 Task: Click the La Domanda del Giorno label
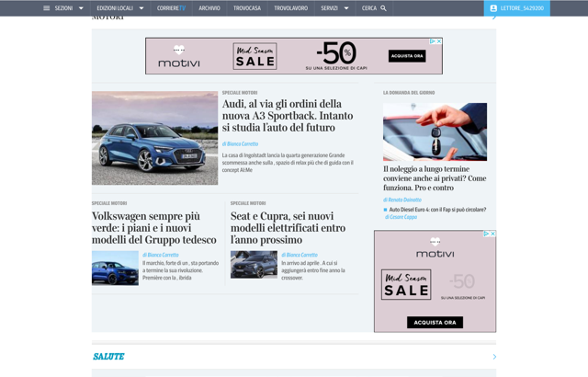point(409,92)
